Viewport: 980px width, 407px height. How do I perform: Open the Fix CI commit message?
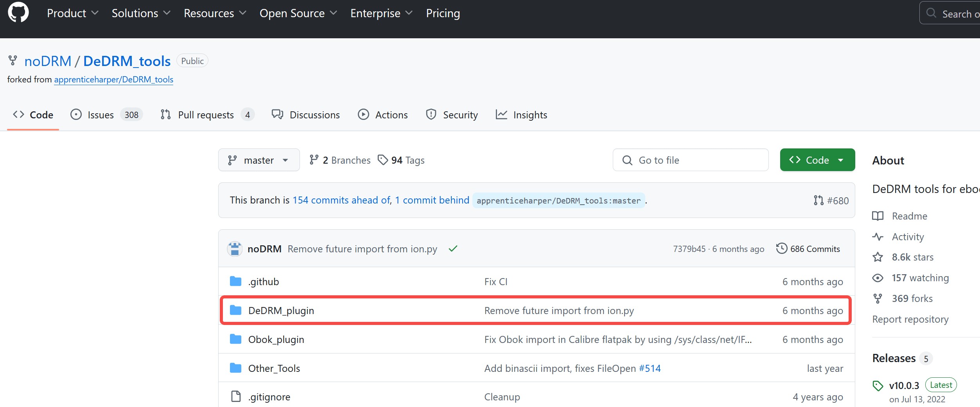496,282
